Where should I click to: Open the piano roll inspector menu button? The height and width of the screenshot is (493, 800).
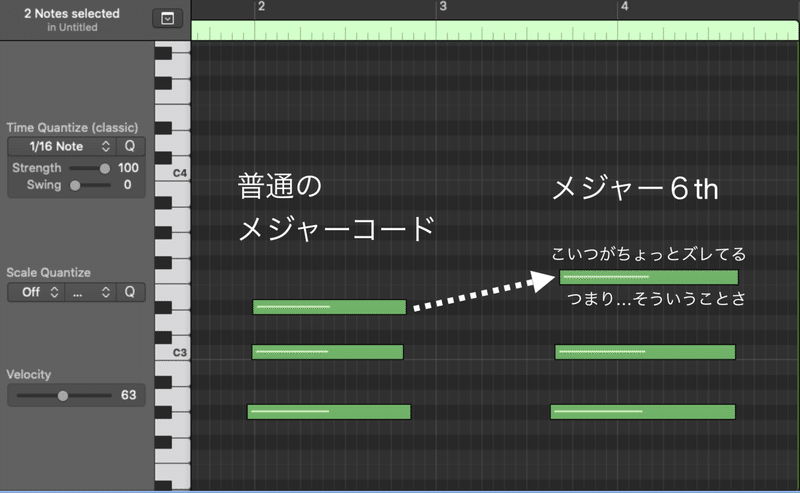point(167,19)
